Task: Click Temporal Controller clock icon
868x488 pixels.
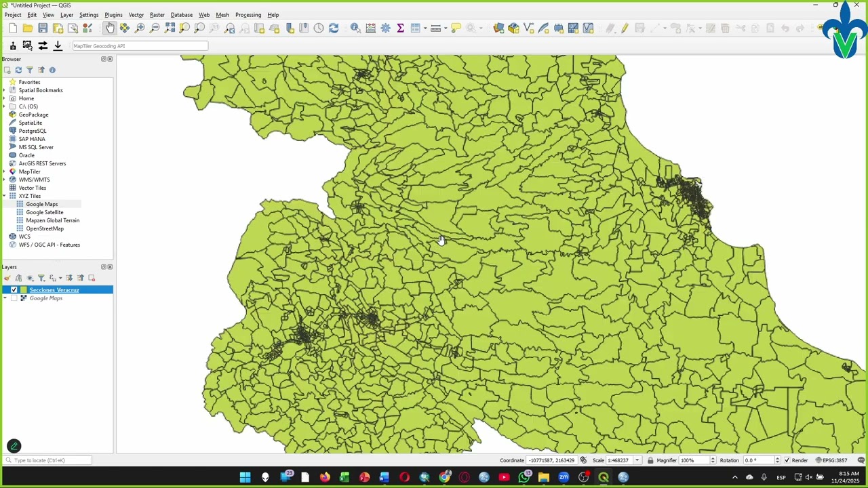Action: [x=319, y=28]
